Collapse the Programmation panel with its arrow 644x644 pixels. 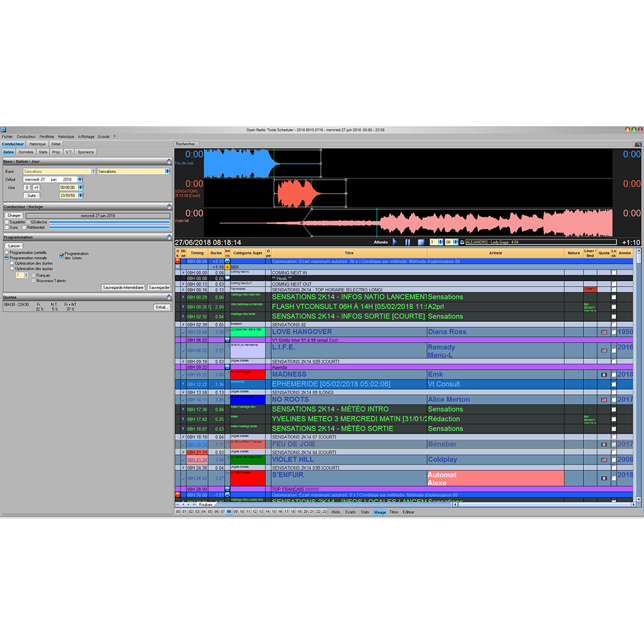[169, 238]
